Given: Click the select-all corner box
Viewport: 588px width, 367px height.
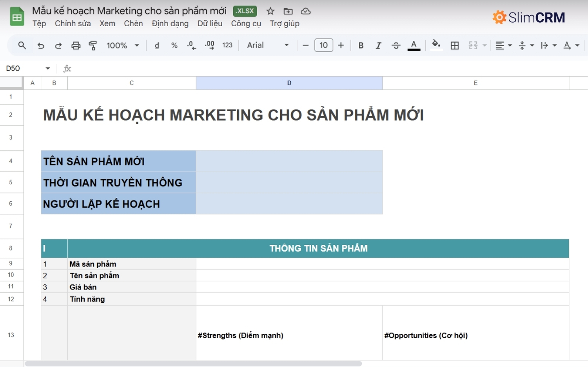Looking at the screenshot, I should tap(11, 82).
